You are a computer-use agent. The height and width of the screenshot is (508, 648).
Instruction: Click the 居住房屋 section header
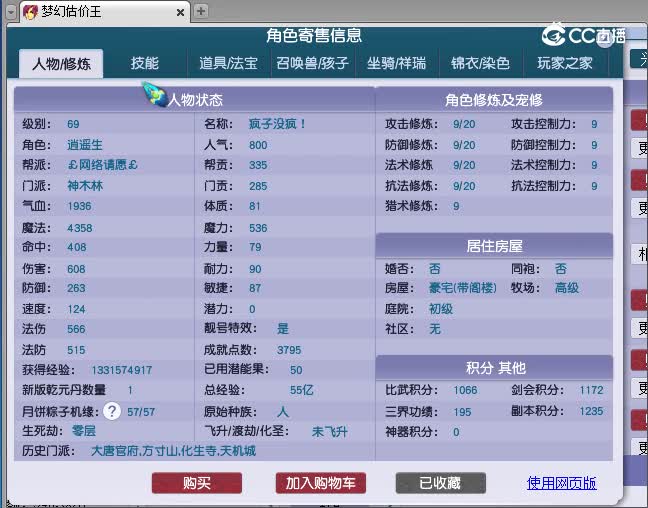pyautogui.click(x=494, y=246)
